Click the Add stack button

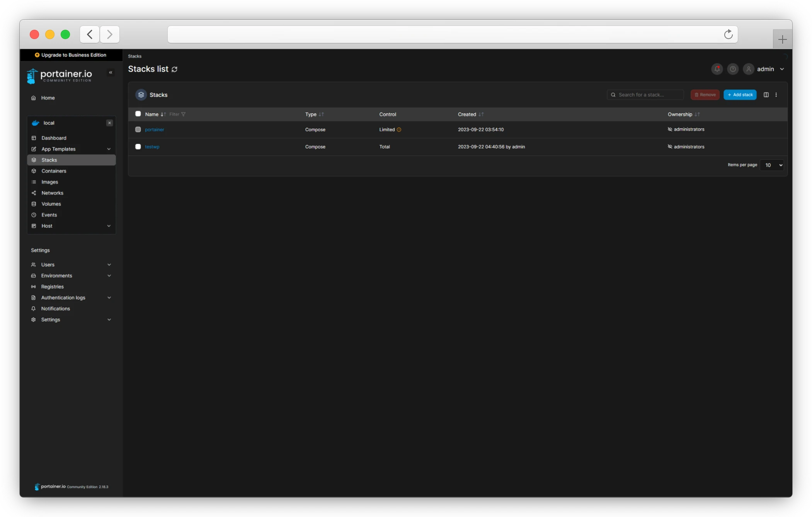point(740,95)
